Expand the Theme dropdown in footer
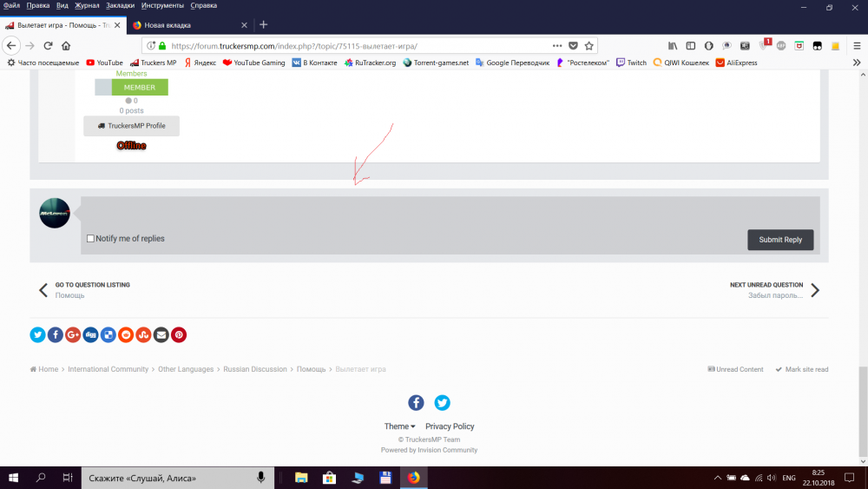This screenshot has width=868, height=489. (x=399, y=426)
